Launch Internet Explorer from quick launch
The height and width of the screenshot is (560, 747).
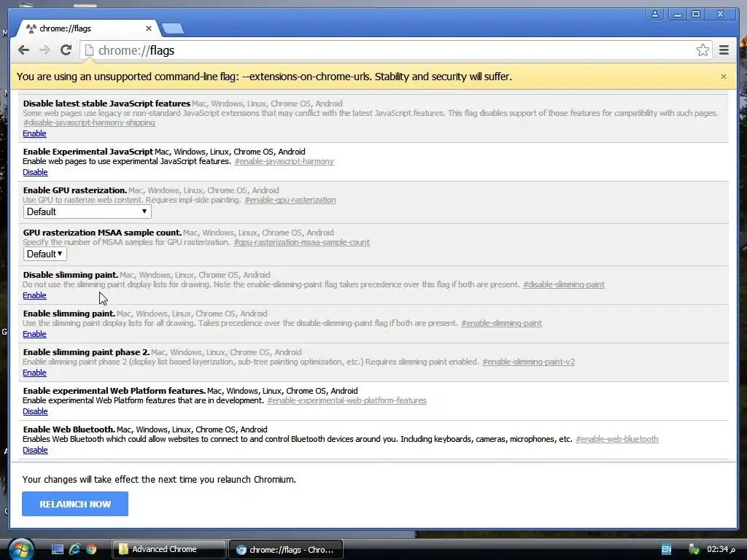pyautogui.click(x=74, y=550)
